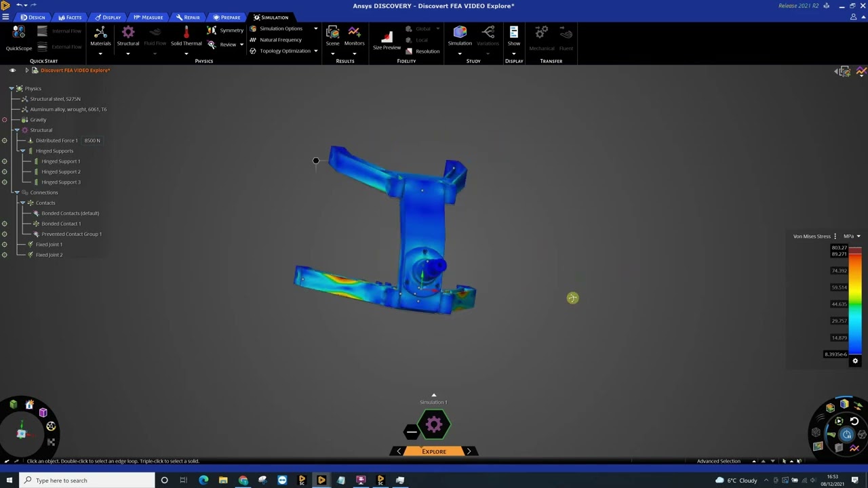868x488 pixels.
Task: Collapse the Hinged Supports group
Action: (22, 151)
